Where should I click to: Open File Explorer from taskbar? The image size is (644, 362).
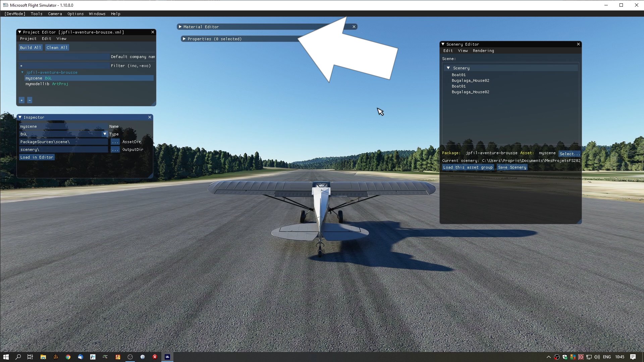(43, 357)
